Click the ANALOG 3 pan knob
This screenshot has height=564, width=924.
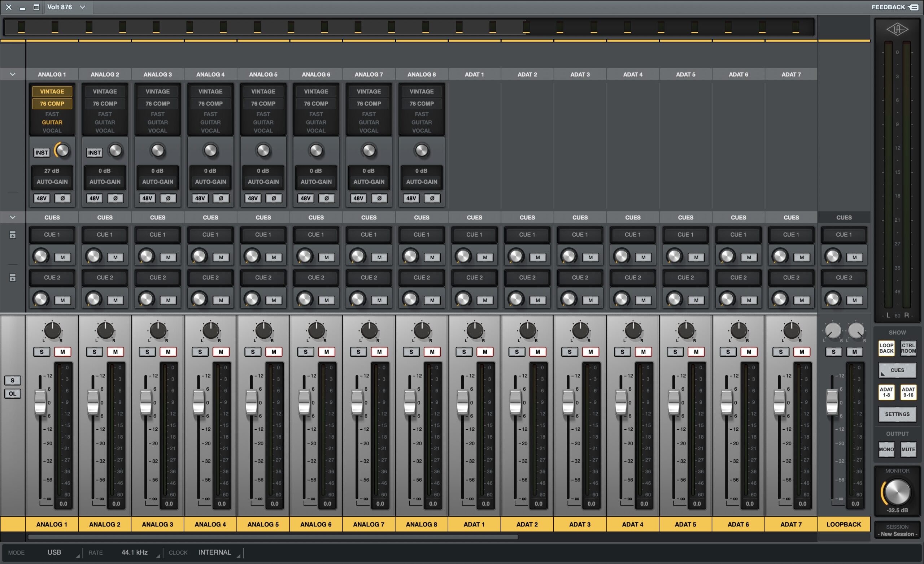point(158,331)
